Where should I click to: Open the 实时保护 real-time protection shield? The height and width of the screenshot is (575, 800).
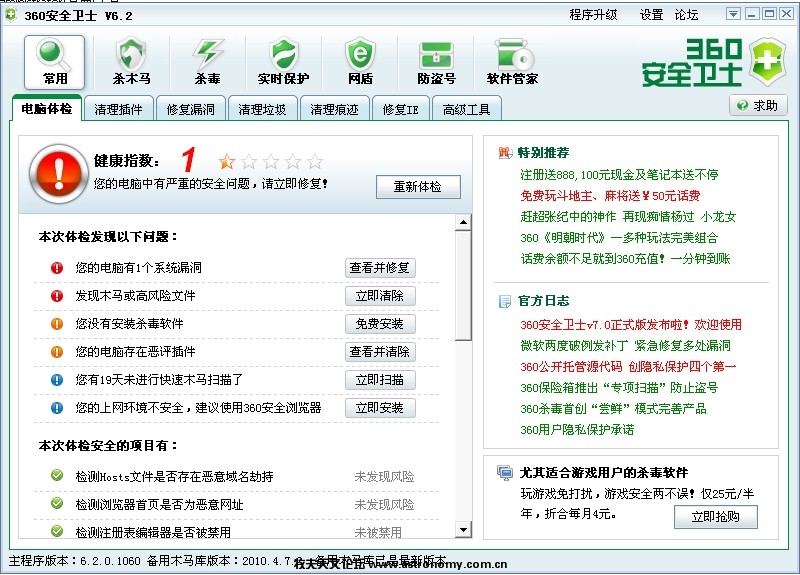click(x=284, y=61)
